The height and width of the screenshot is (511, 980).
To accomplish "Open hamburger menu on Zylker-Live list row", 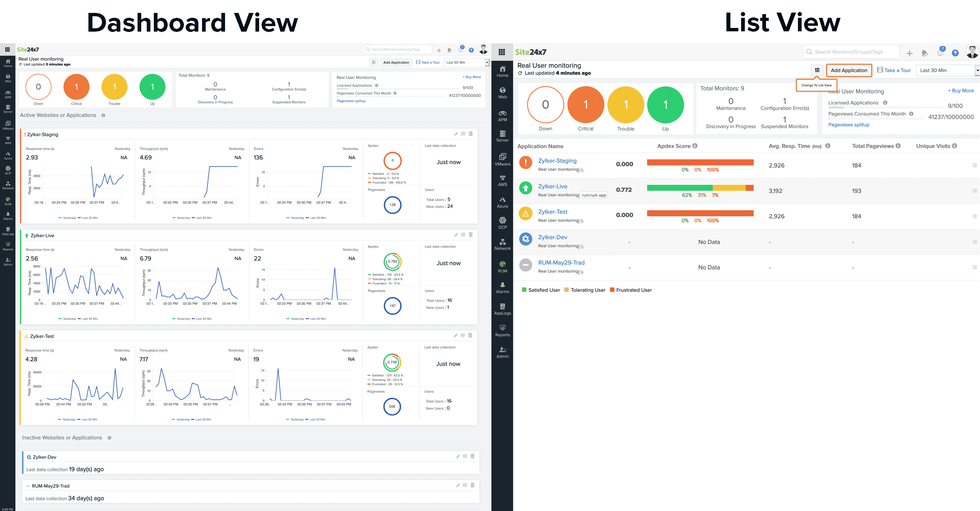I will pos(974,191).
